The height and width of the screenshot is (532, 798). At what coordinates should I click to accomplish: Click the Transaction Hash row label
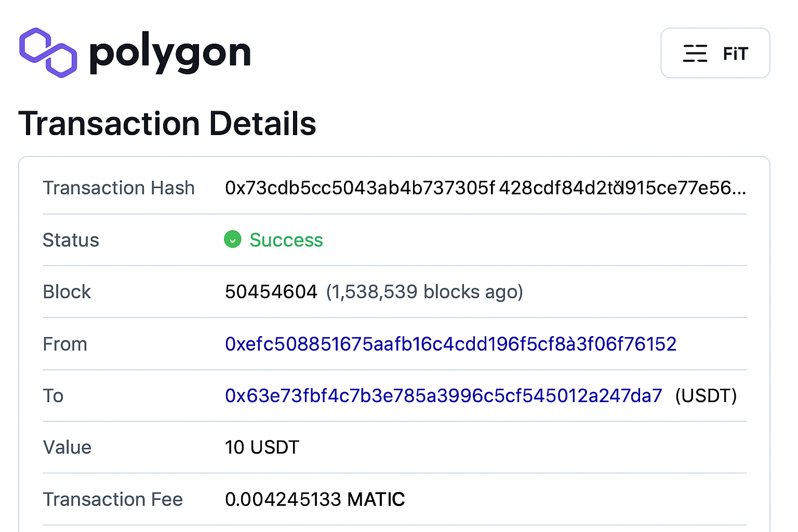(118, 188)
